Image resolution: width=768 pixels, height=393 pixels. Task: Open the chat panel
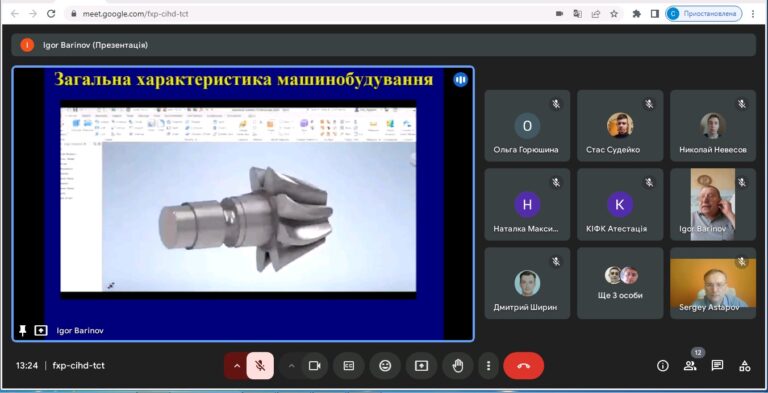pyautogui.click(x=718, y=366)
